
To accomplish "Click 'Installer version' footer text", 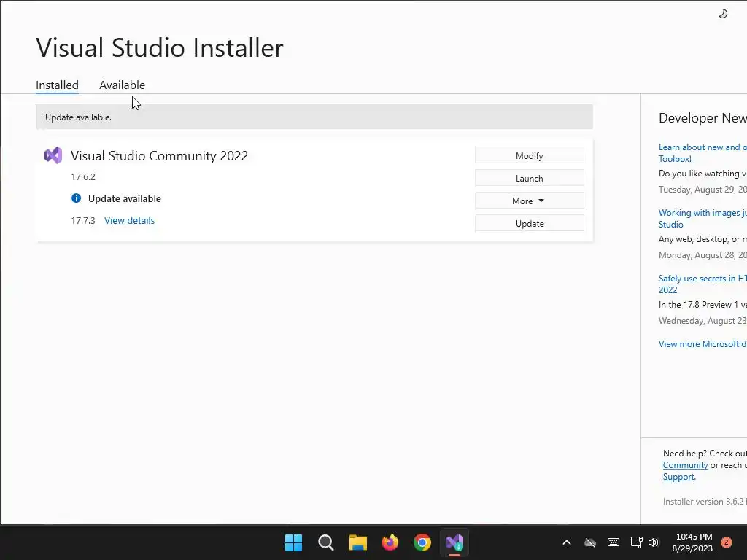I will [x=704, y=502].
